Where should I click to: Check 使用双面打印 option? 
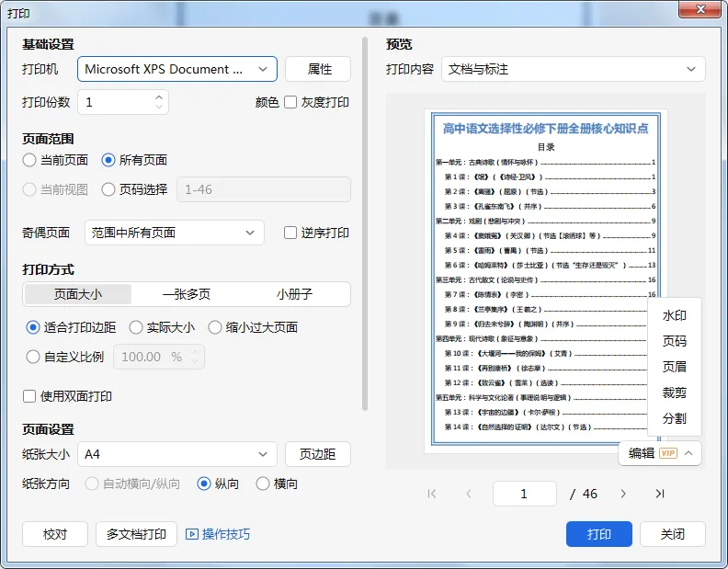tap(29, 396)
